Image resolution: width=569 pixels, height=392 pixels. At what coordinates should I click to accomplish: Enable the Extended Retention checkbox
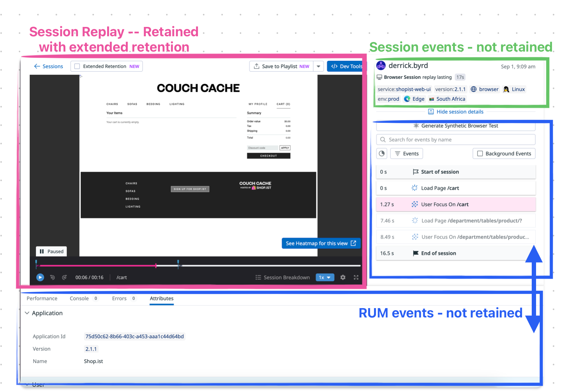click(x=77, y=66)
